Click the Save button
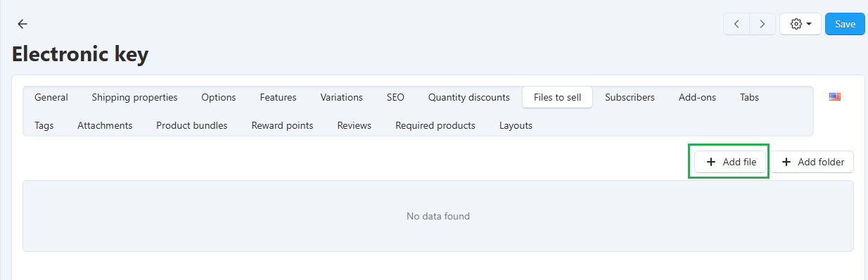 tap(845, 24)
